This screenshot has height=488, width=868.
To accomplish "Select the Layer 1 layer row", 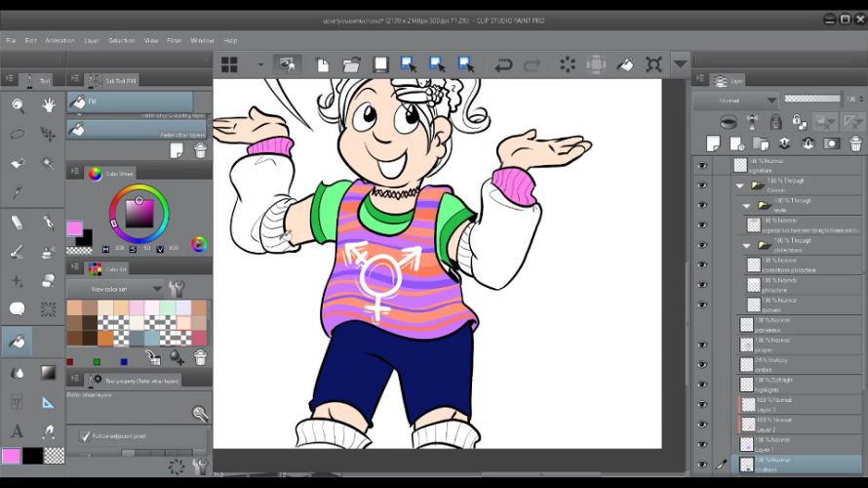I will (800, 445).
